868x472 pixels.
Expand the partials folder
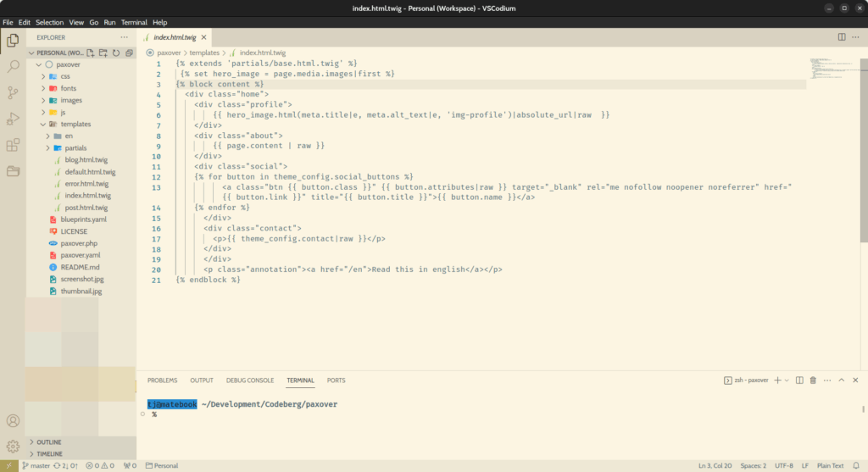click(x=47, y=148)
